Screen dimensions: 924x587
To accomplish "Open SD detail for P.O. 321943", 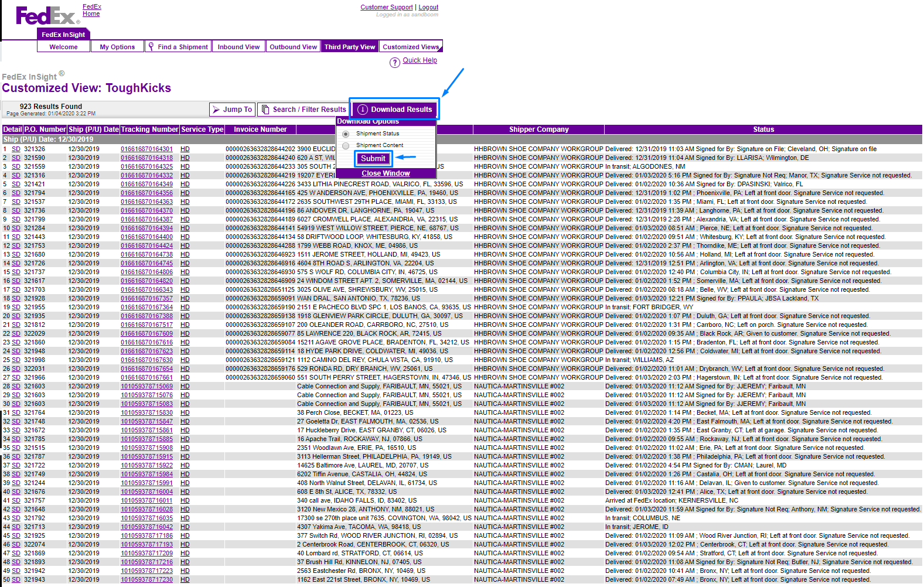I will tap(16, 580).
